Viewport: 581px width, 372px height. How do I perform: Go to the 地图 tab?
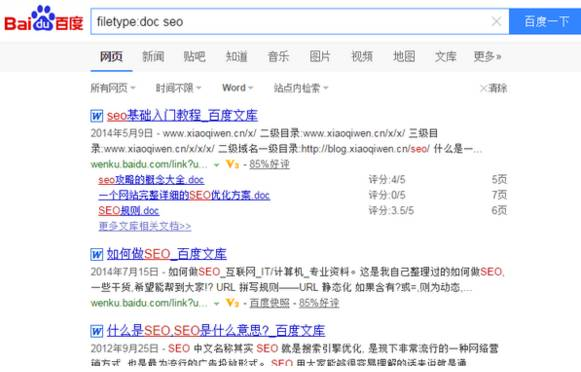pos(404,57)
